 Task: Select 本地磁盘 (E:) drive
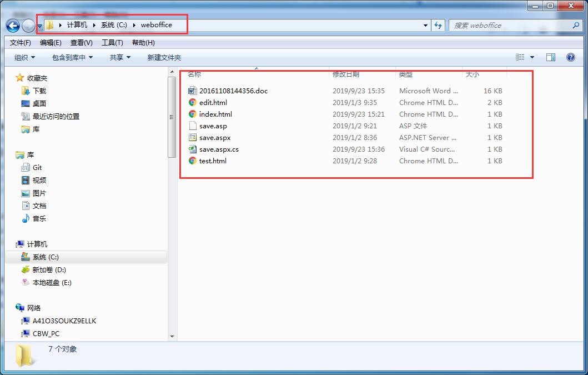52,283
